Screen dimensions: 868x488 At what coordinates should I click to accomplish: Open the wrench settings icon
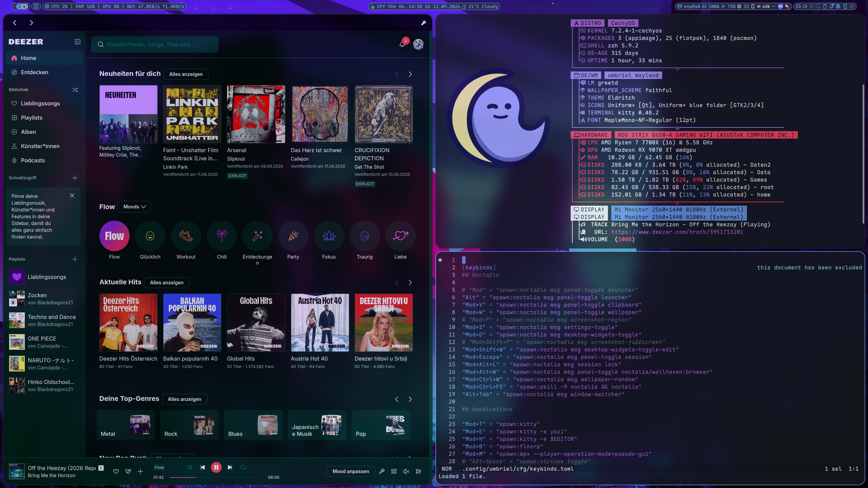[423, 23]
